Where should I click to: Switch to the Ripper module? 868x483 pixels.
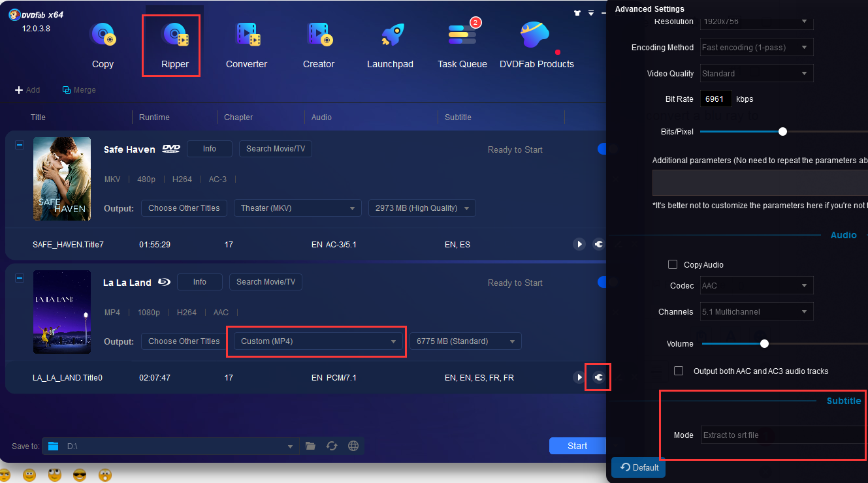click(174, 44)
